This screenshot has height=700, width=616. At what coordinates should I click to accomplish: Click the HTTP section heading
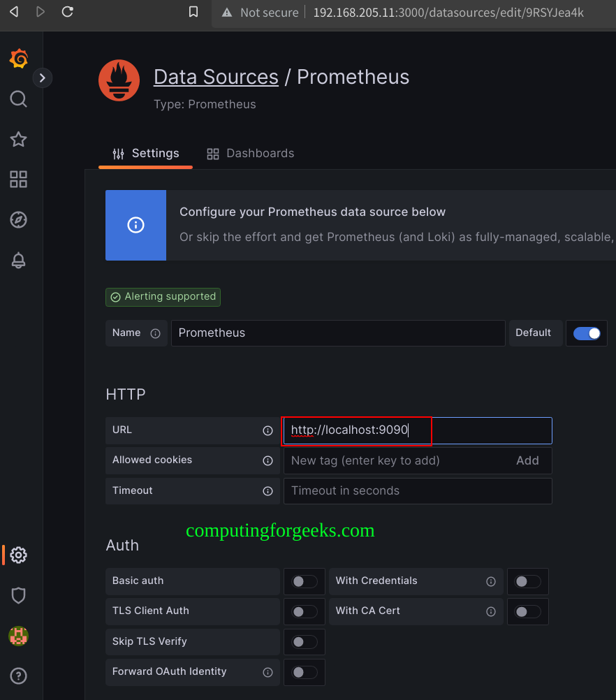(126, 395)
